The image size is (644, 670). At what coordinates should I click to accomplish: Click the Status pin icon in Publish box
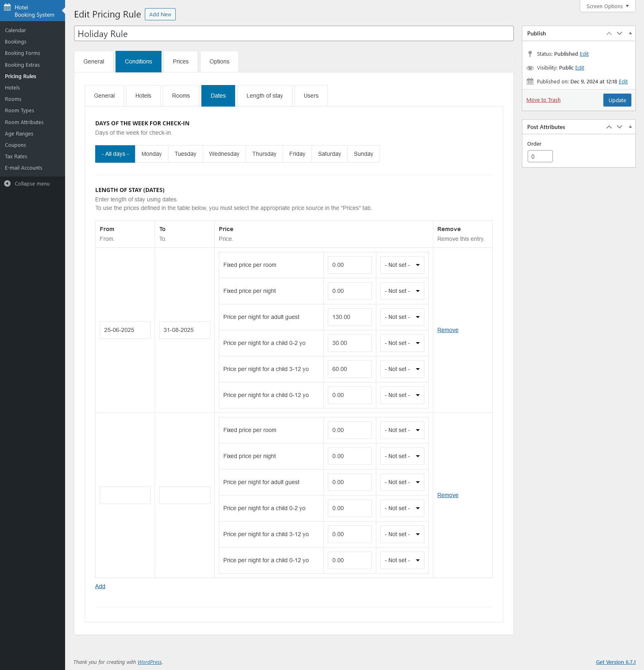[x=530, y=54]
